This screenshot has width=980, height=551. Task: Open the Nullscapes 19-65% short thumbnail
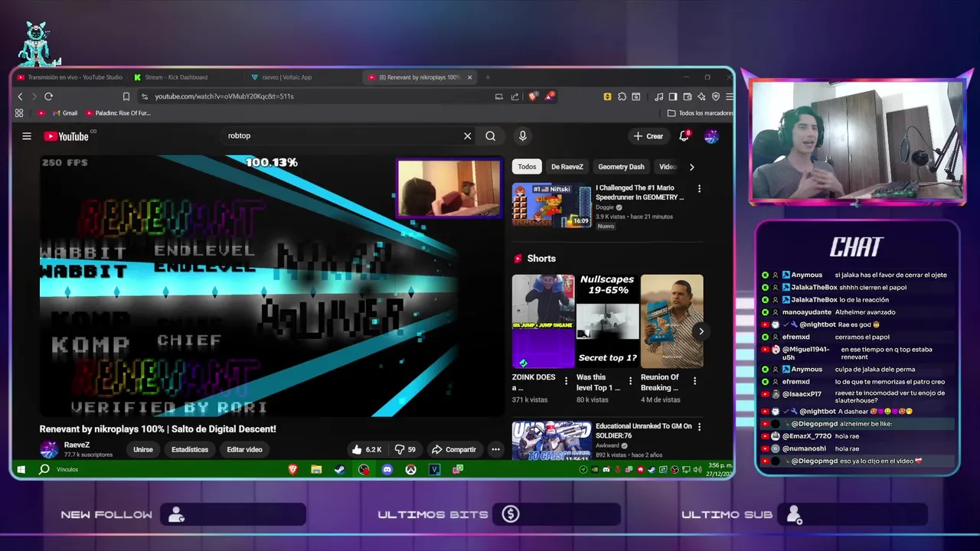pos(607,321)
